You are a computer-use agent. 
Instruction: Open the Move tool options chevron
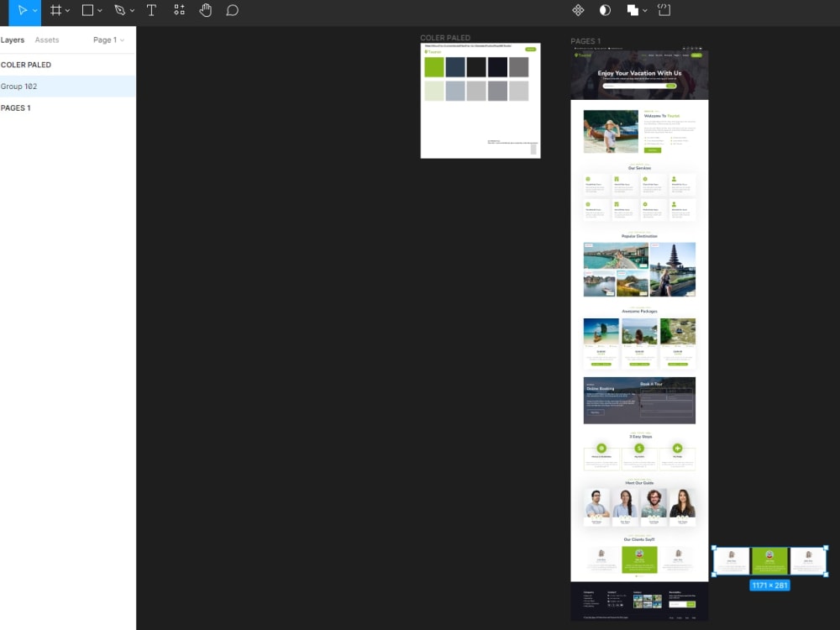click(34, 11)
